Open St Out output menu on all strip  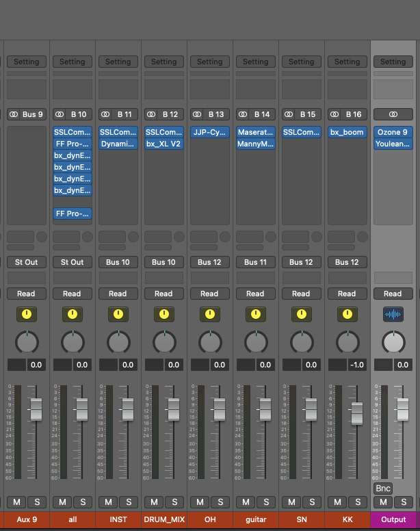[x=73, y=262]
